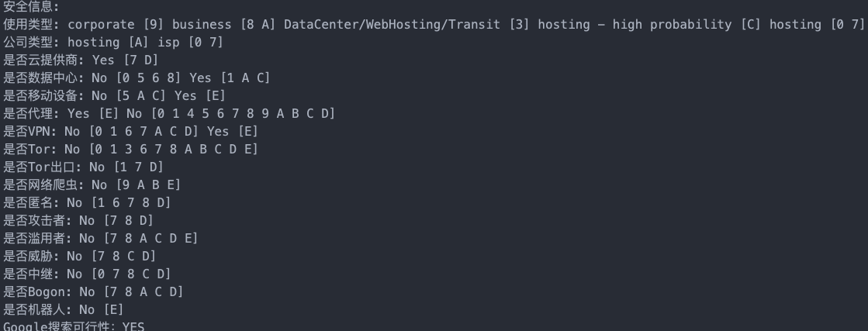868x331 pixels.
Task: Click the 使用类型 label
Action: tap(31, 24)
